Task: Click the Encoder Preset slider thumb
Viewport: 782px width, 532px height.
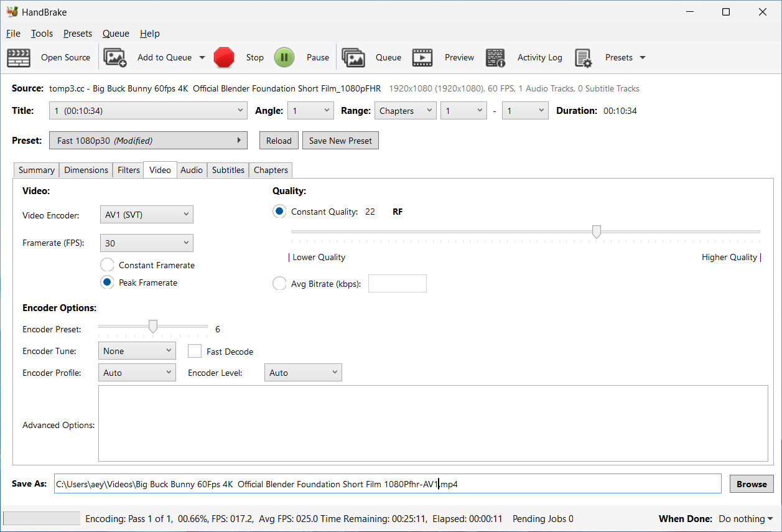Action: pos(153,327)
